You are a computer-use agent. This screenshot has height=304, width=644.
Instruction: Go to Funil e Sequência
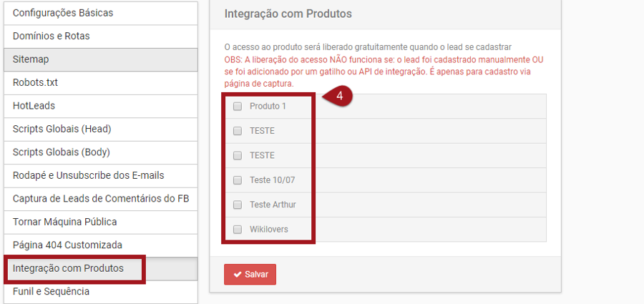[51, 291]
